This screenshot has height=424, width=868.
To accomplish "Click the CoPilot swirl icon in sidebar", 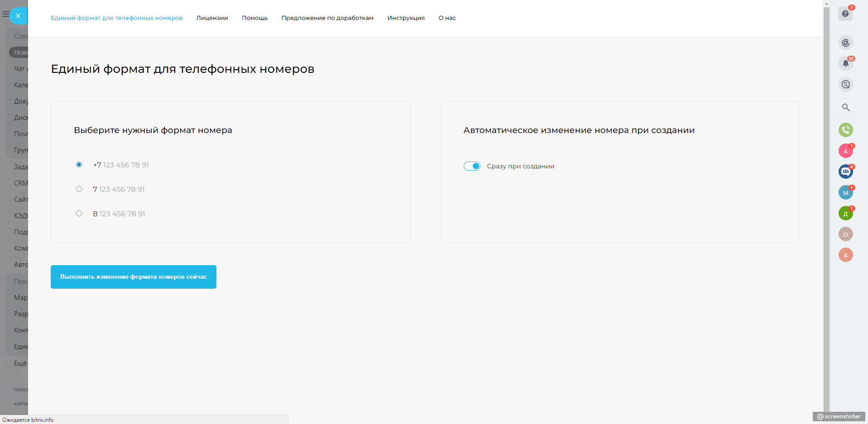I will coord(845,43).
